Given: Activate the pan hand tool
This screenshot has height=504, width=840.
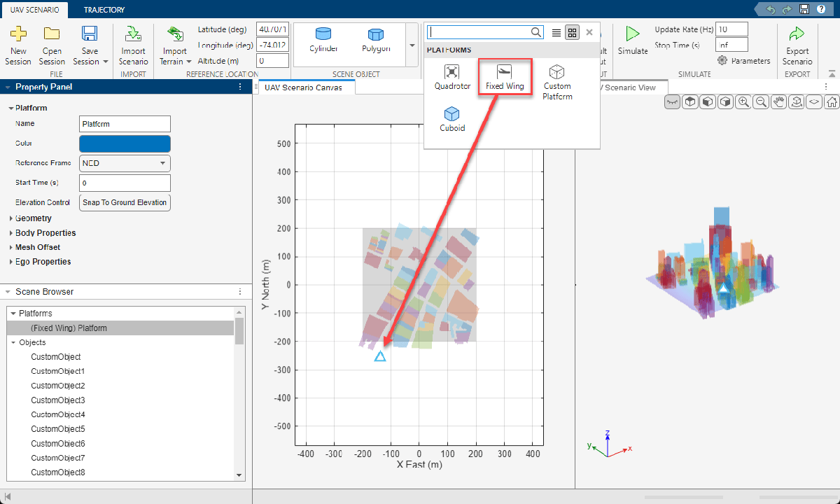Looking at the screenshot, I should point(778,102).
